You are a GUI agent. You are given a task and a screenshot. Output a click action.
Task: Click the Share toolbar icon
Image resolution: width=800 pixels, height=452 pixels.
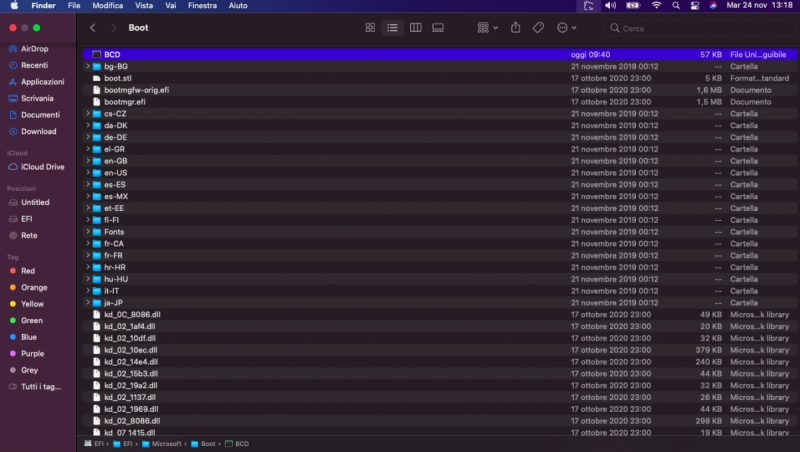point(516,28)
